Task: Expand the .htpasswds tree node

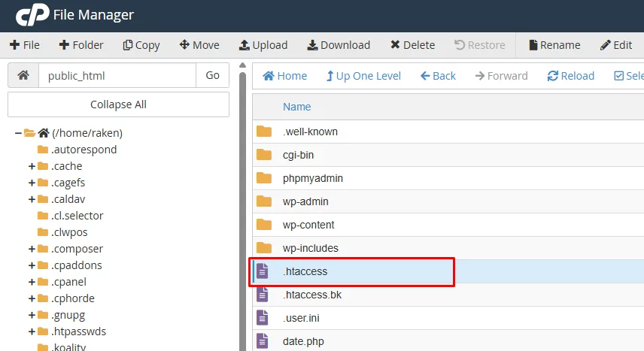Action: tap(32, 331)
